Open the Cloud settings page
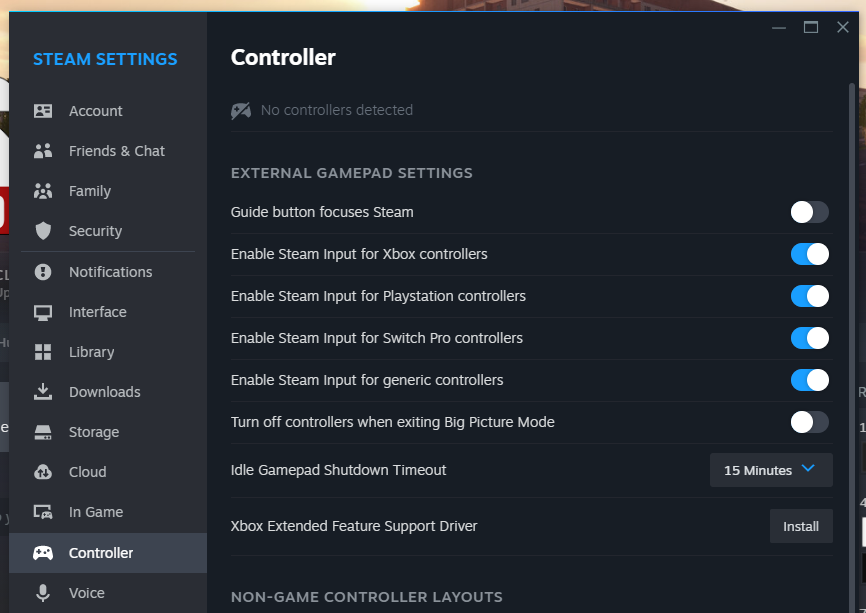 (x=87, y=472)
